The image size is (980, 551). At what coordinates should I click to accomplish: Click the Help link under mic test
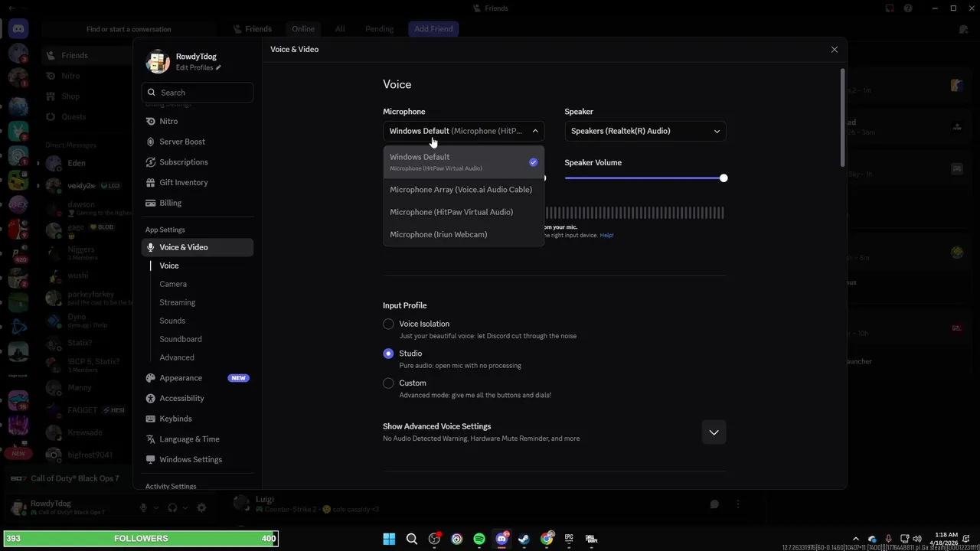(606, 235)
